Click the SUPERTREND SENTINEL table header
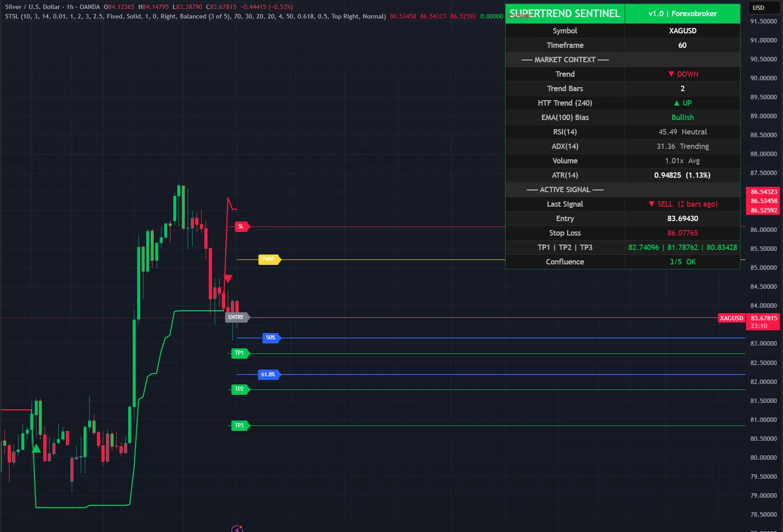Viewport: 783px width, 532px height. [x=565, y=14]
